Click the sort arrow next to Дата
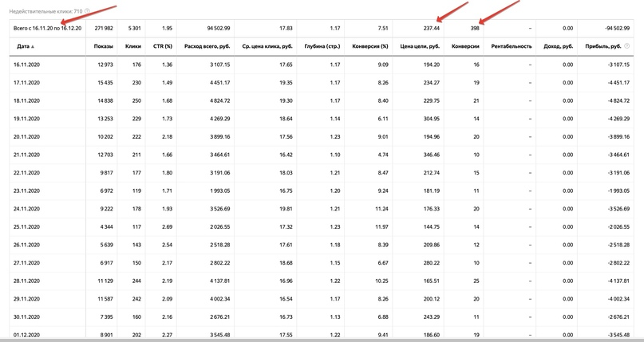Screen dimensions: 644x342 (x=33, y=47)
